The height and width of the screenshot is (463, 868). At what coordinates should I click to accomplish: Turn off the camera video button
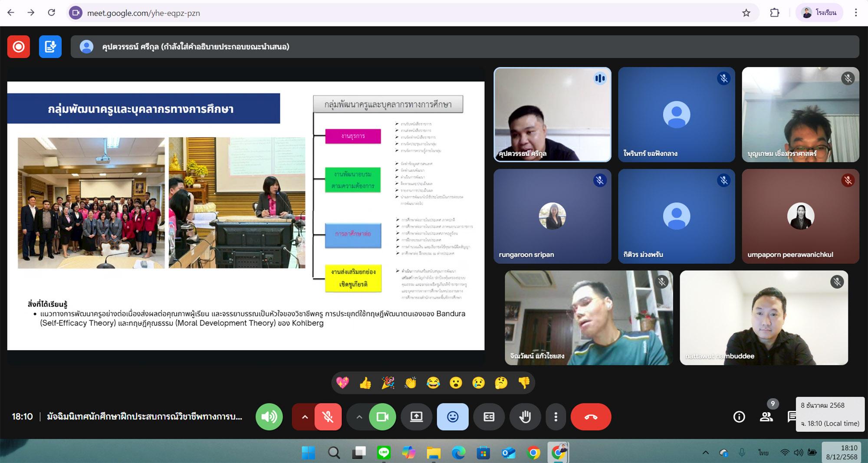(382, 417)
